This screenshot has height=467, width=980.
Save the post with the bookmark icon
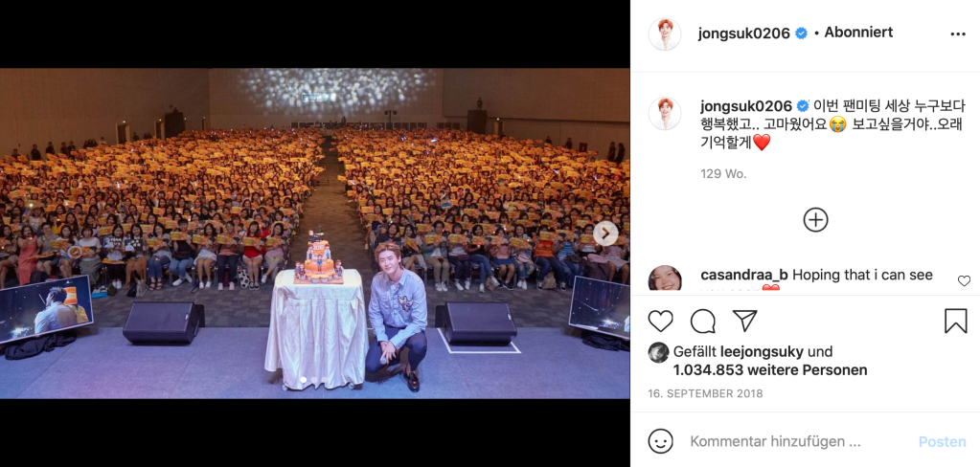(956, 321)
